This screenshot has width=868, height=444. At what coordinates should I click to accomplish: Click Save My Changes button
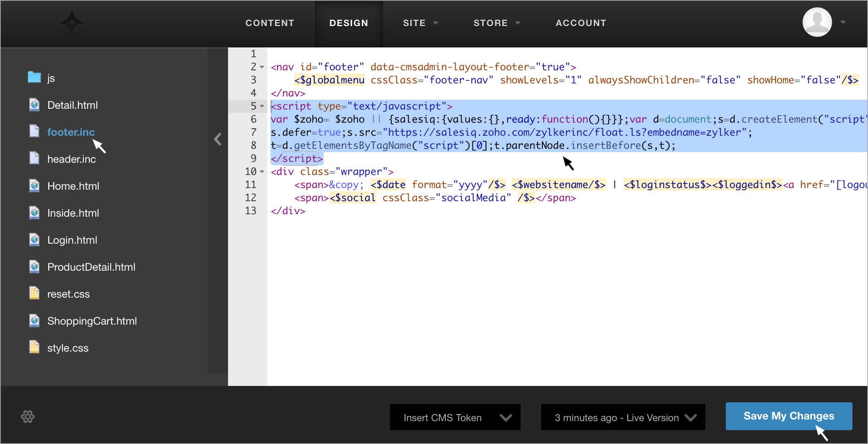click(x=789, y=416)
